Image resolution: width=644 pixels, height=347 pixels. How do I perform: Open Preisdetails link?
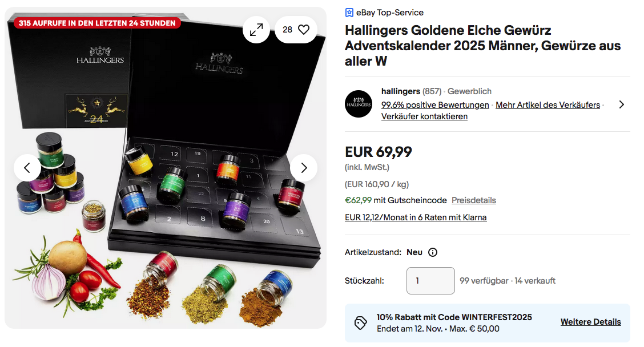pyautogui.click(x=473, y=200)
